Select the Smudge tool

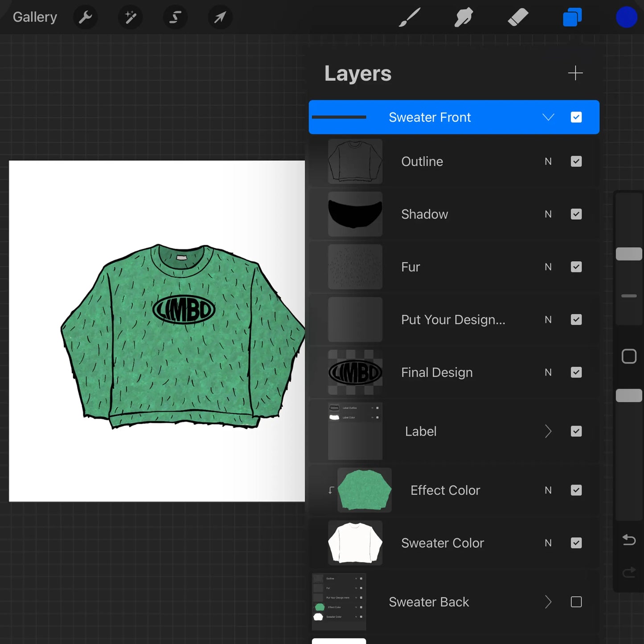464,17
